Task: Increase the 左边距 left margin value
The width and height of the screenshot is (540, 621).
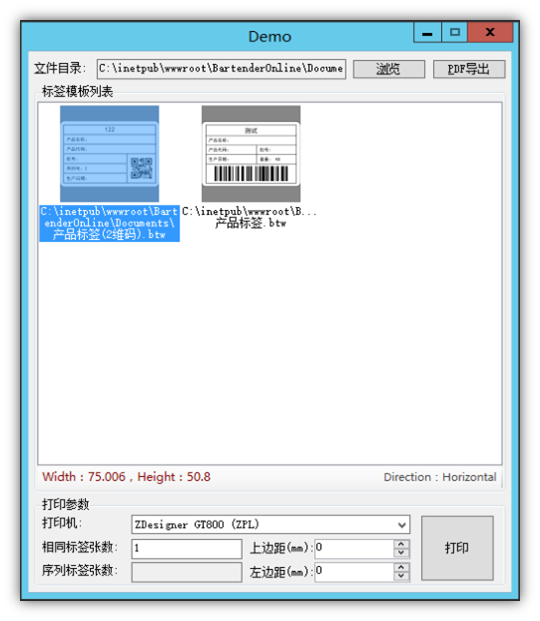Action: [x=401, y=568]
